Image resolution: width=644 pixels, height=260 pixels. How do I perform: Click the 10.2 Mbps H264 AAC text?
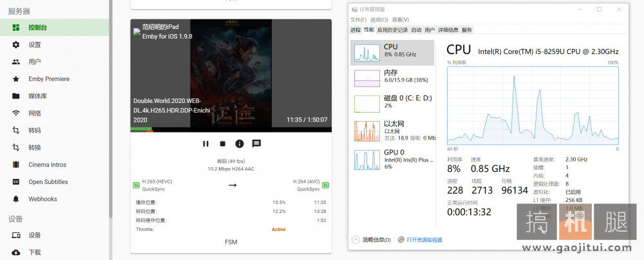[231, 169]
